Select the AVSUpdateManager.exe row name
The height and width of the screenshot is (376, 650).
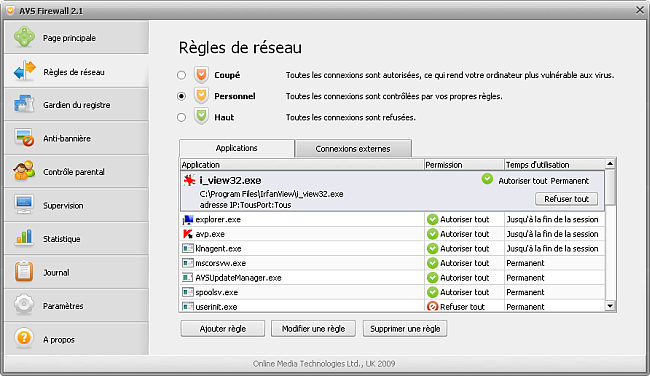tap(238, 277)
